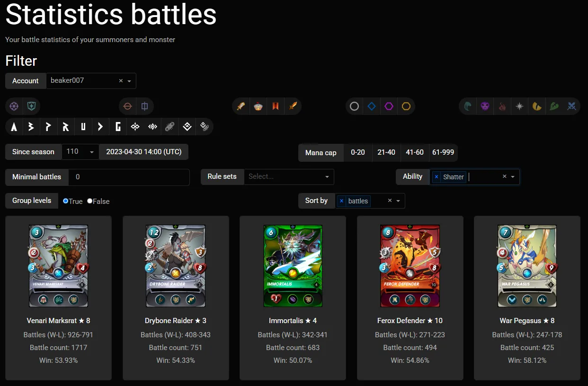Clear the beaker007 account selection
Image resolution: width=588 pixels, height=386 pixels.
(121, 81)
